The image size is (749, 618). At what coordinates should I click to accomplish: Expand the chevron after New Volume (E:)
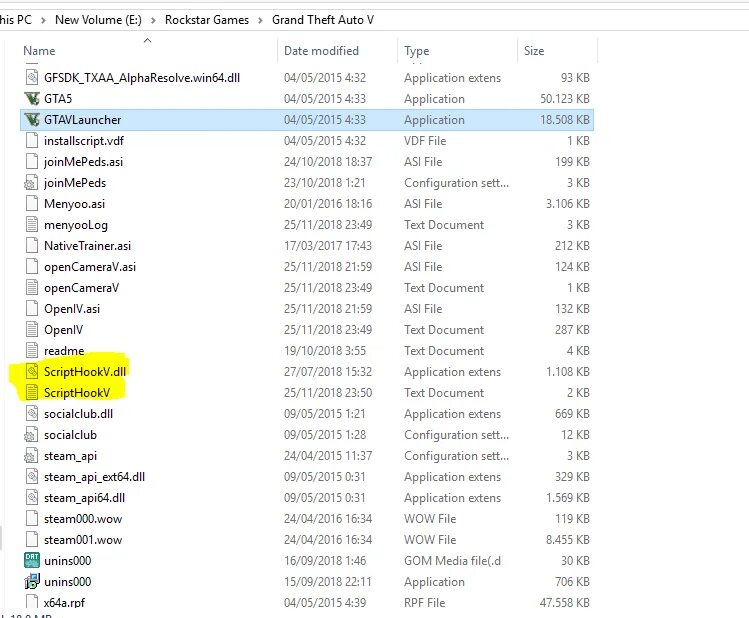coord(153,20)
